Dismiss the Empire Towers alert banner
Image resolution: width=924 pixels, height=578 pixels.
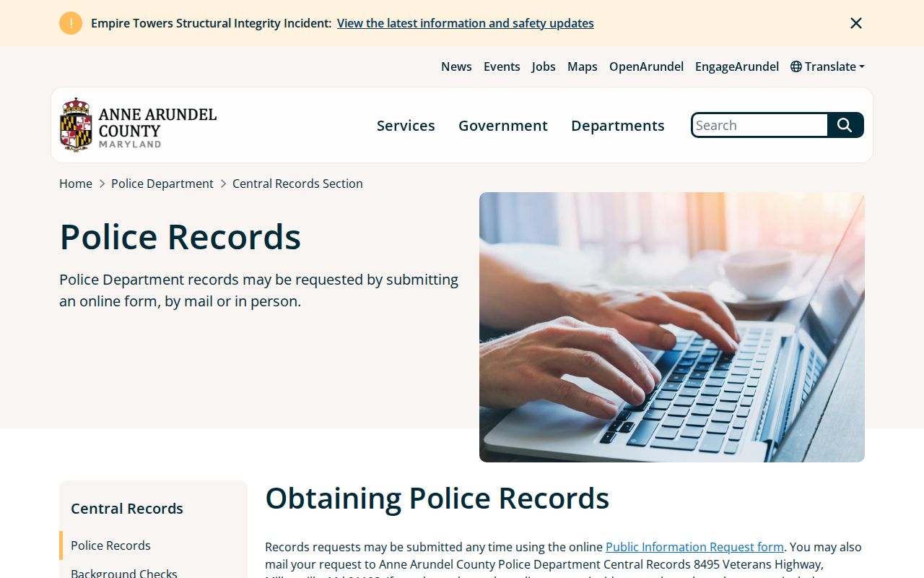click(856, 23)
